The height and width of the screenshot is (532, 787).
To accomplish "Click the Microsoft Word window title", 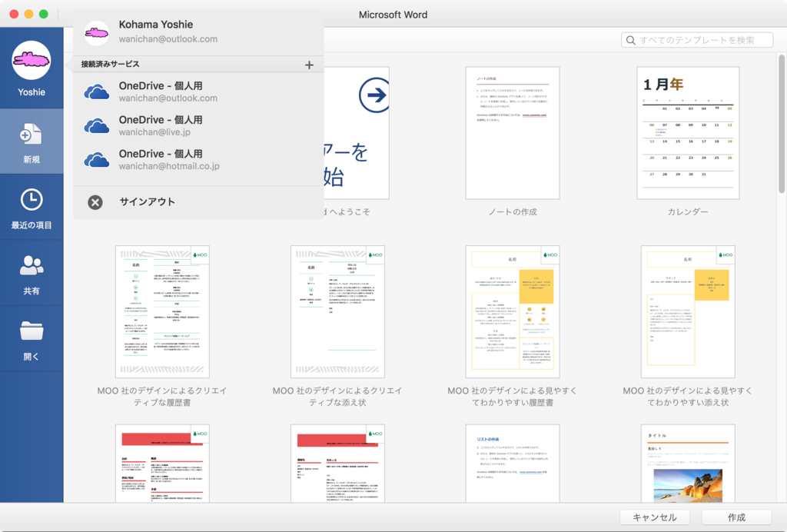I will point(393,15).
